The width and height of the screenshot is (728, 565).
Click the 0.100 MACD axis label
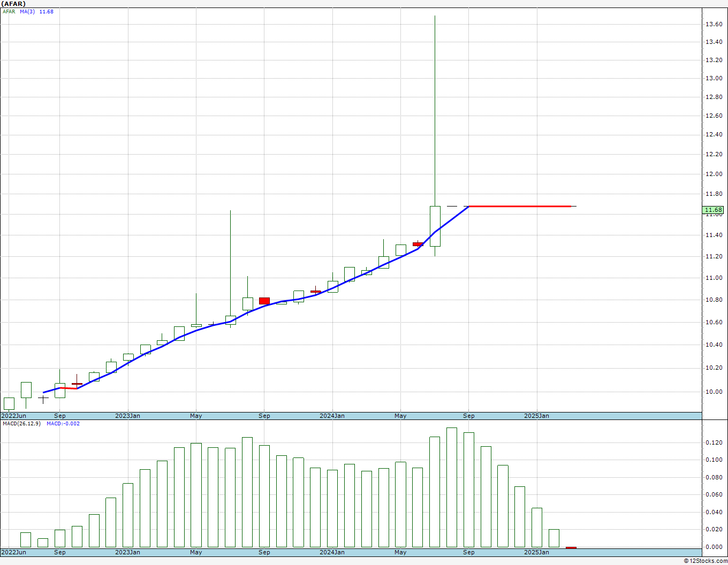(713, 460)
